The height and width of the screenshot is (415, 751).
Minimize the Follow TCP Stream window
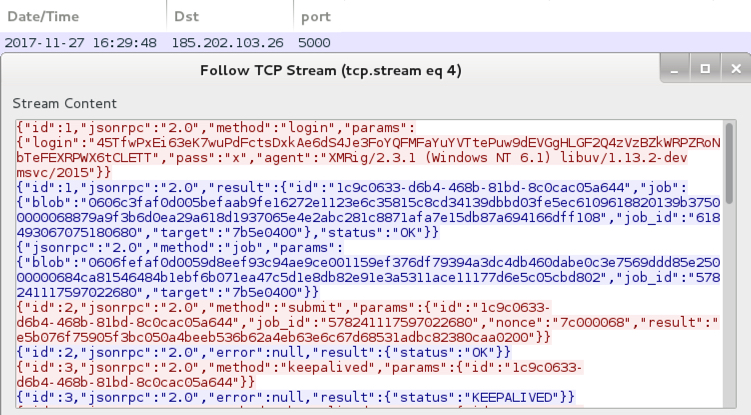674,69
